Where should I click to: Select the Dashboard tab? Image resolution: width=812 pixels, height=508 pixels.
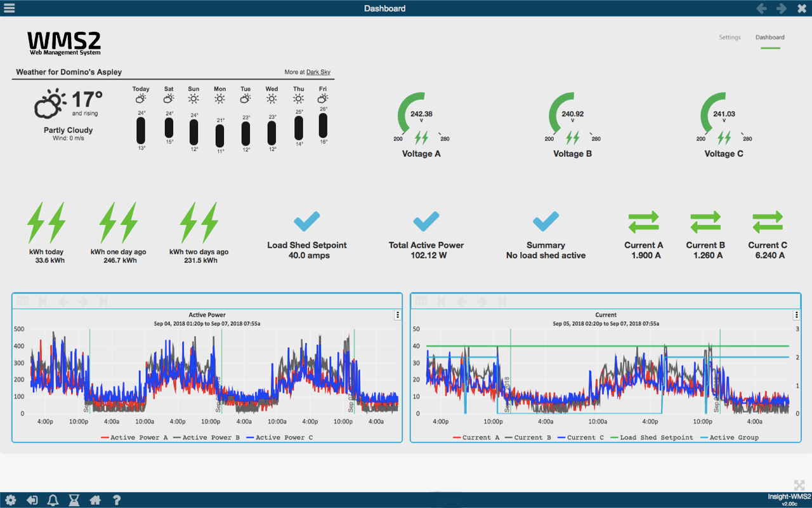pos(769,37)
